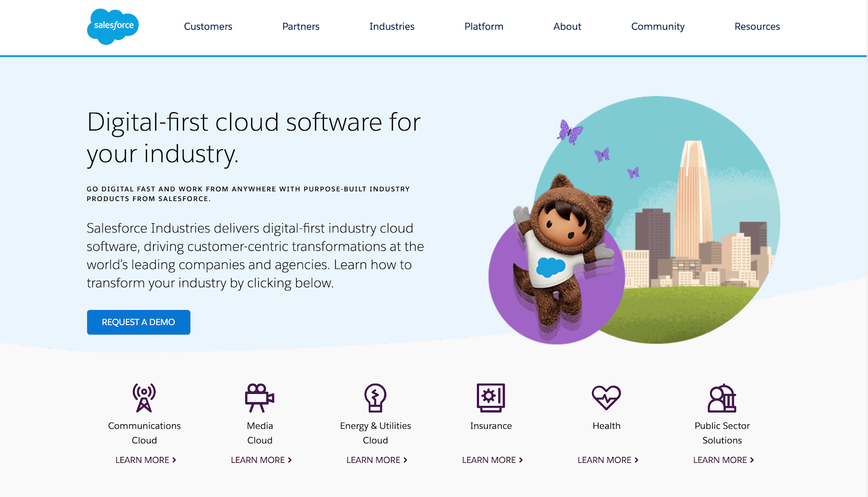Click the Energy & Utilities Cloud label
Screen dimensions: 868x497
(375, 433)
